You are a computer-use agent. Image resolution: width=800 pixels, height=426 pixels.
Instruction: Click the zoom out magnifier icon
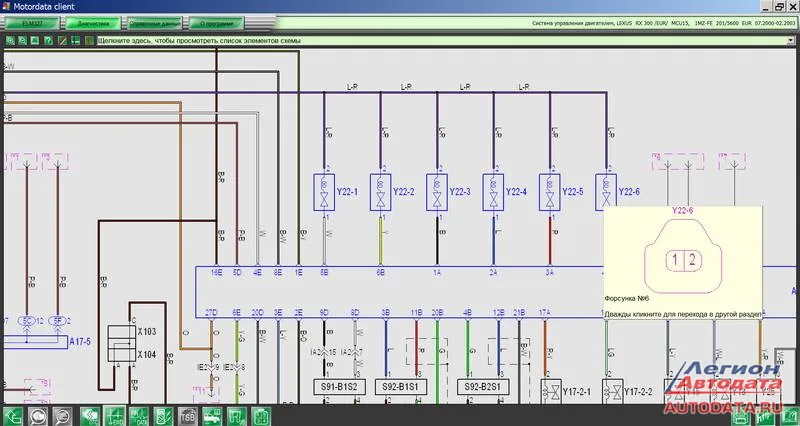point(22,40)
